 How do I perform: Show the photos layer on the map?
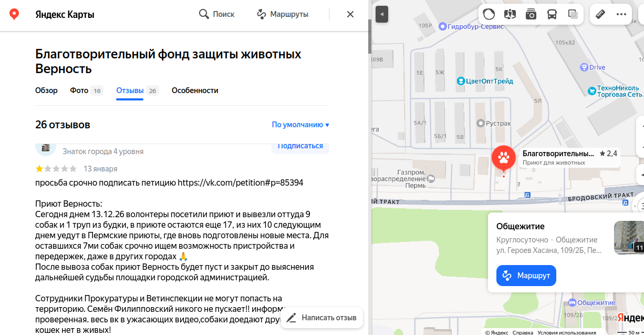tap(531, 14)
